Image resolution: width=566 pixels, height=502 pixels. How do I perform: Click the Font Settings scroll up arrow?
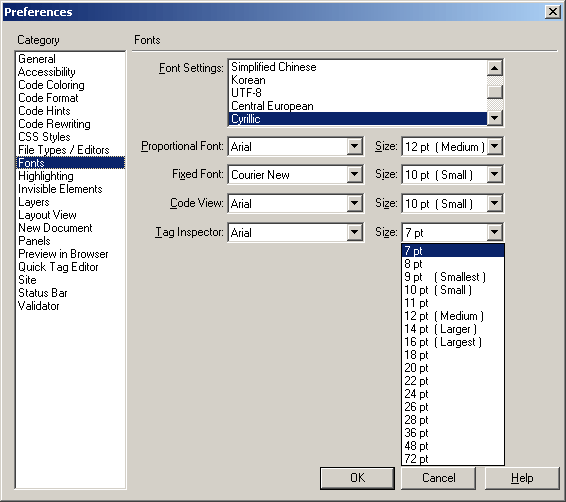[495, 67]
